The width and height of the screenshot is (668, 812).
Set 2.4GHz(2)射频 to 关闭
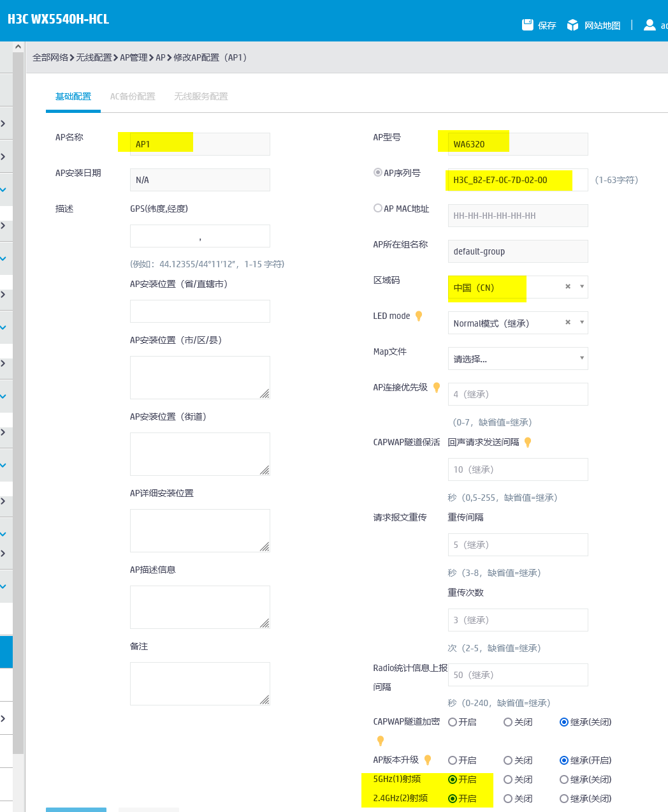click(508, 799)
